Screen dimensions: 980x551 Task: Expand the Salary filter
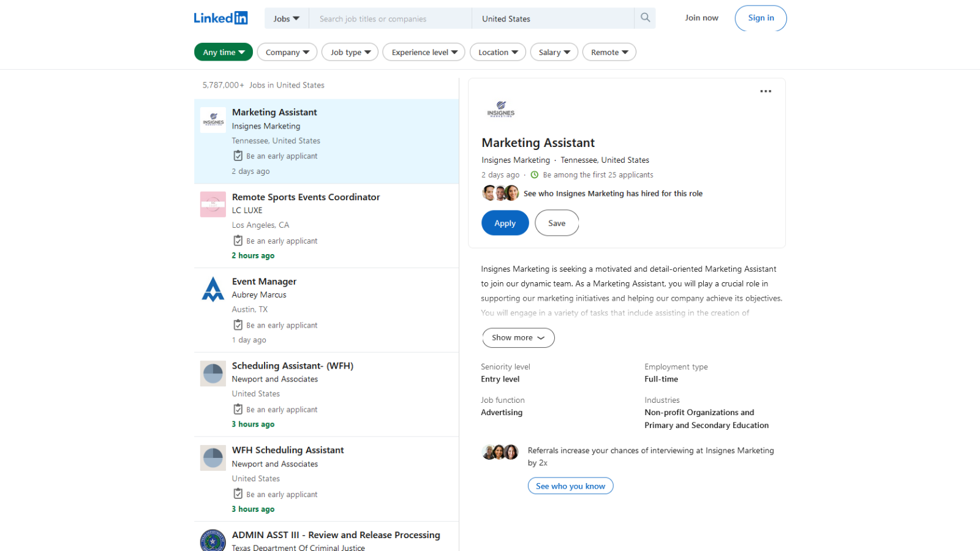tap(554, 52)
